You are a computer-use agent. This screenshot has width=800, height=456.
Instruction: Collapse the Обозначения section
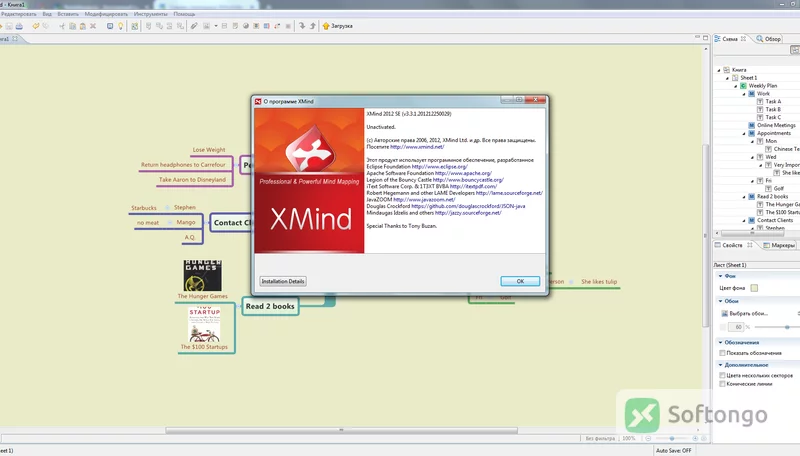[x=720, y=342]
